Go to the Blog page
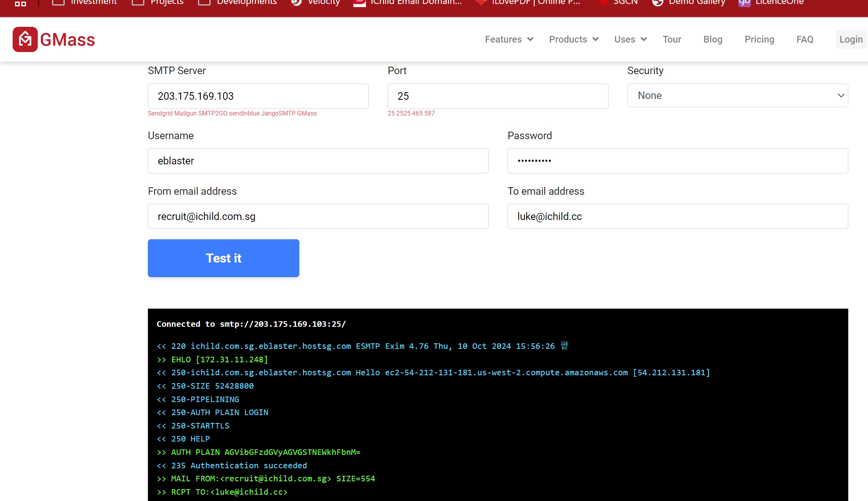 713,39
